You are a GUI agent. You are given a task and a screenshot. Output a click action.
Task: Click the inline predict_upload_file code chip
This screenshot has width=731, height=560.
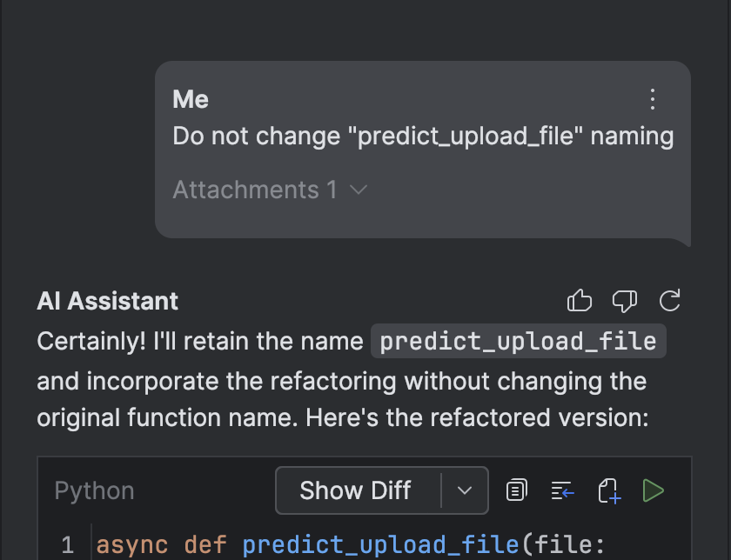point(519,341)
